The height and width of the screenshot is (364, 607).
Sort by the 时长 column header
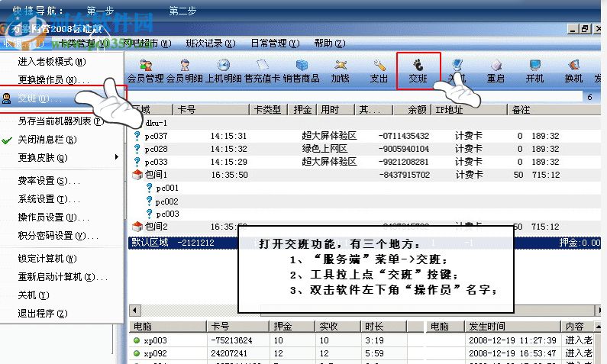click(x=383, y=327)
